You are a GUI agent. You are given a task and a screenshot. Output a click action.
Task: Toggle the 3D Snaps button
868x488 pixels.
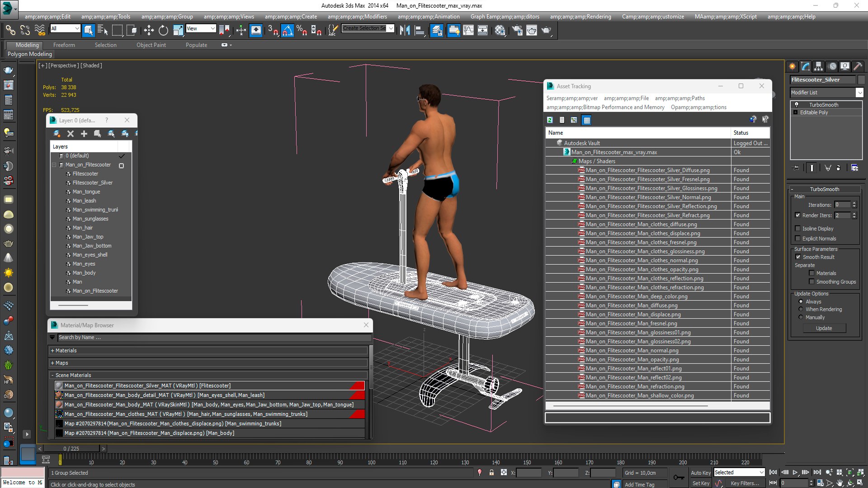click(273, 30)
